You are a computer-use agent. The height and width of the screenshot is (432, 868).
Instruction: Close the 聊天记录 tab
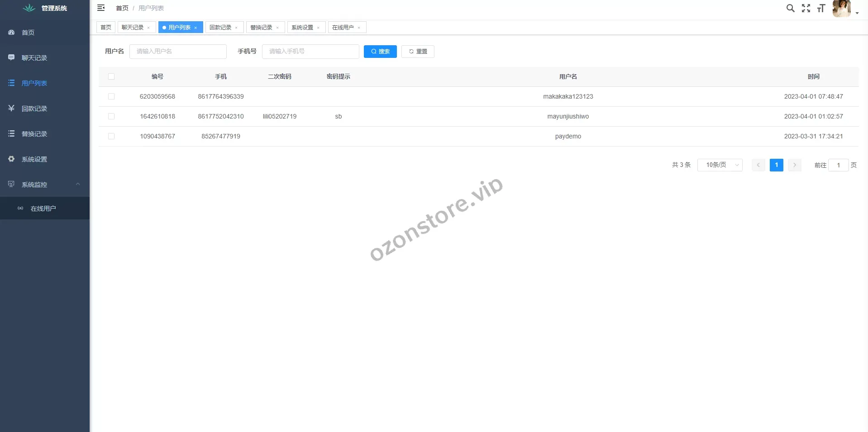148,28
